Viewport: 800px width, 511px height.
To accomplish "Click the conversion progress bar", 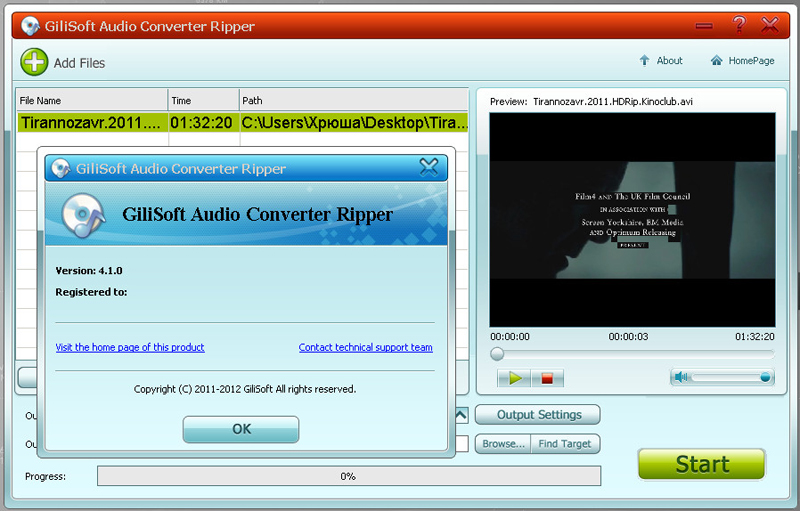I will click(349, 476).
